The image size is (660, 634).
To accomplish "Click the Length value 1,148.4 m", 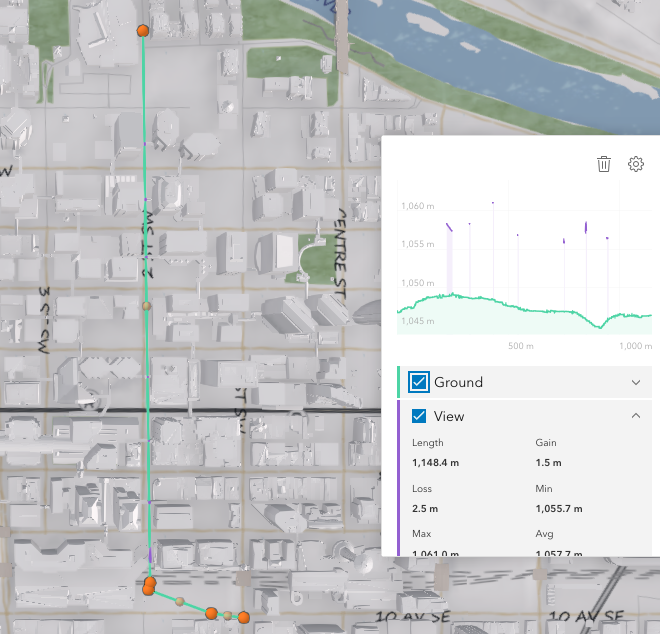I will tap(435, 463).
